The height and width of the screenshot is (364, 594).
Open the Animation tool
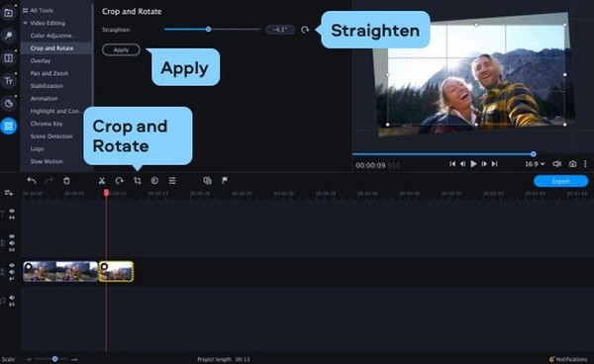point(44,98)
